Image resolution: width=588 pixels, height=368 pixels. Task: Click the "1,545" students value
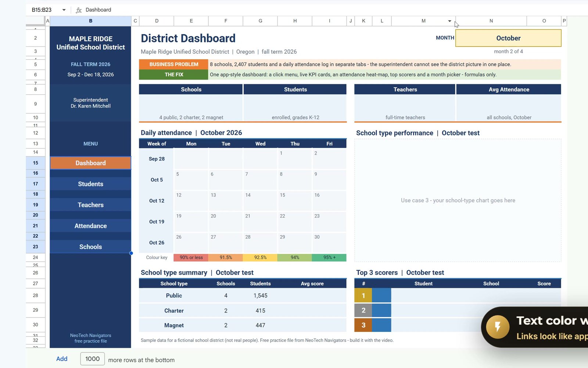point(260,296)
